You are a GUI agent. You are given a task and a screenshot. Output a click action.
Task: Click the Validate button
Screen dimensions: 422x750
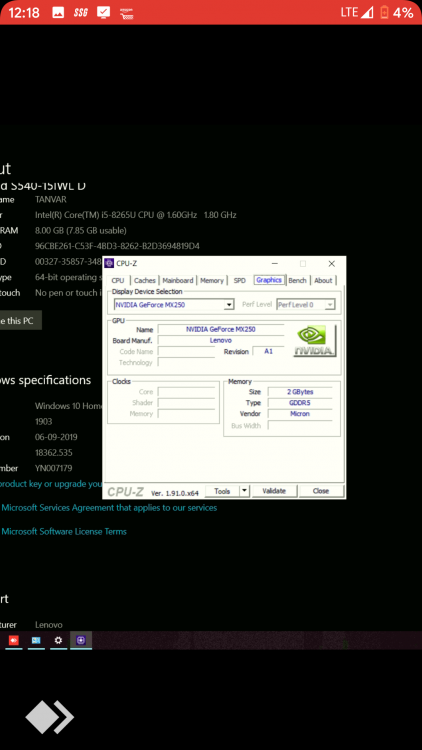tap(274, 491)
